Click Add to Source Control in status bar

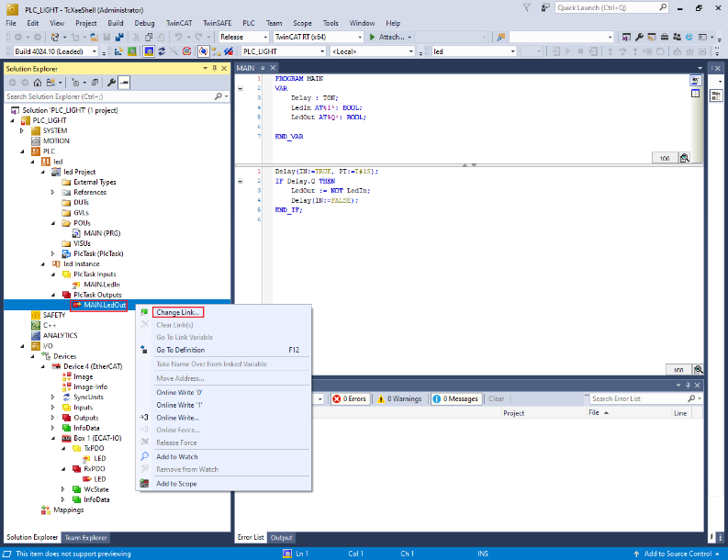pos(678,554)
